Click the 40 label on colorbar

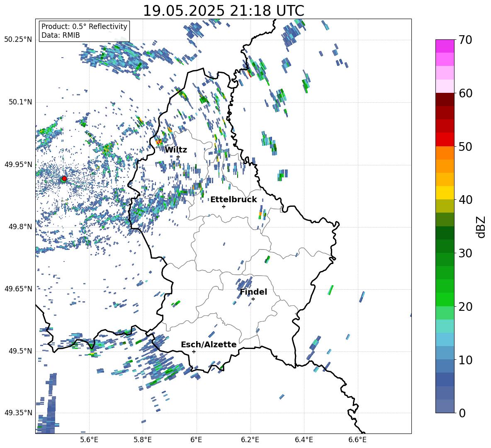point(465,200)
